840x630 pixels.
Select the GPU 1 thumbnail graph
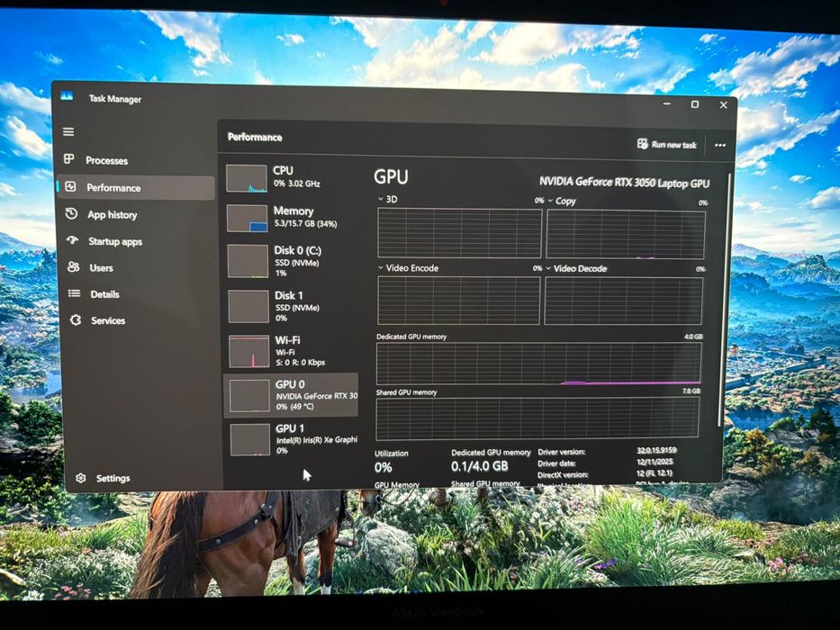click(250, 439)
